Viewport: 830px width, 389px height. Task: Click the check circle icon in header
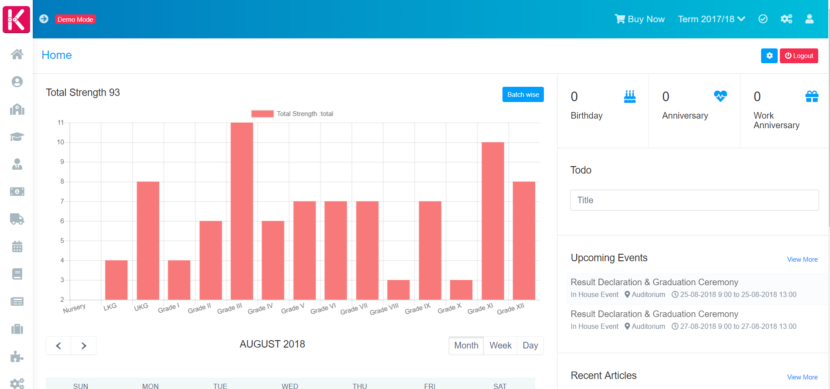click(763, 19)
